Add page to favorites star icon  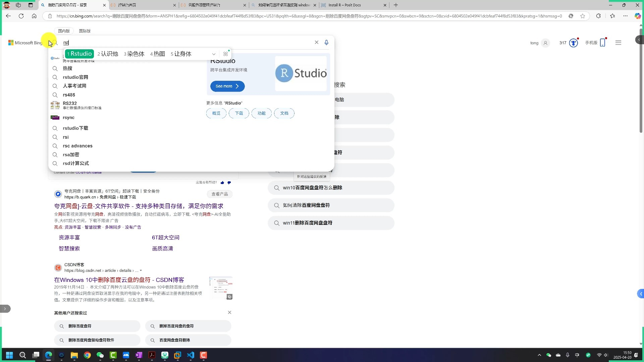[583, 16]
